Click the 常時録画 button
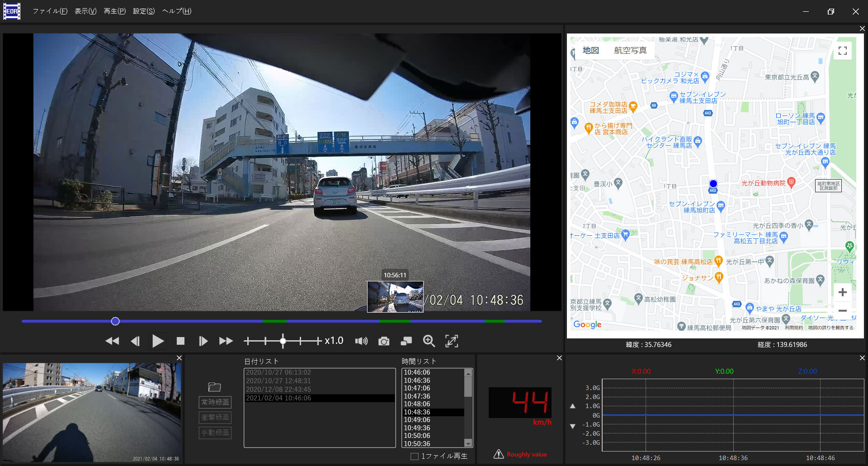This screenshot has height=466, width=868. pyautogui.click(x=215, y=402)
